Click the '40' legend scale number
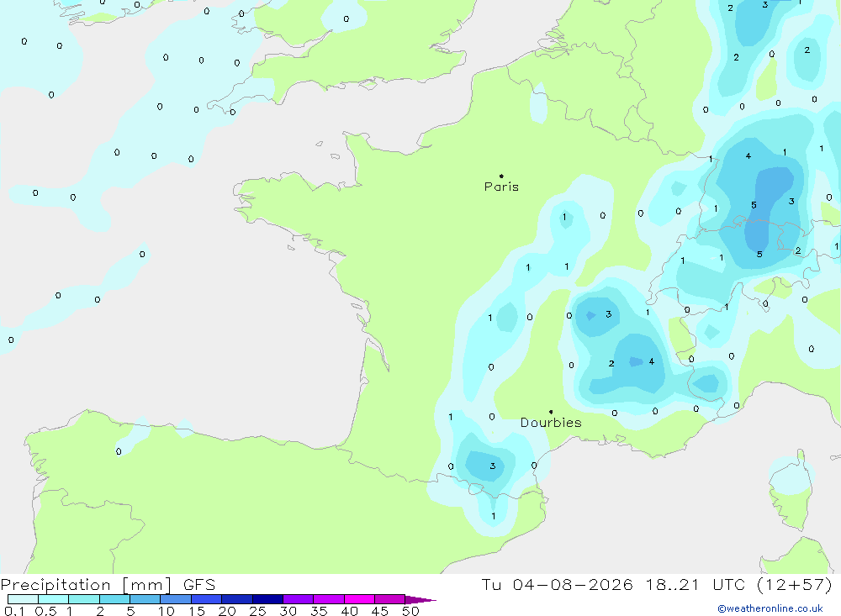The image size is (841, 616). tap(350, 611)
